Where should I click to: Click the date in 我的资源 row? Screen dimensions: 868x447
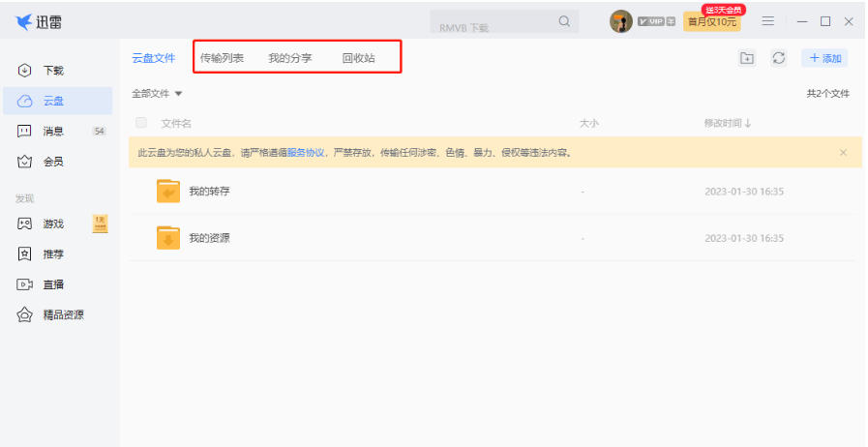(x=744, y=238)
